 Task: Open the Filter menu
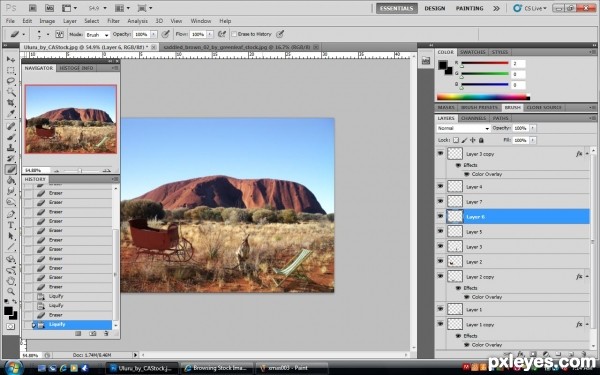(x=113, y=21)
